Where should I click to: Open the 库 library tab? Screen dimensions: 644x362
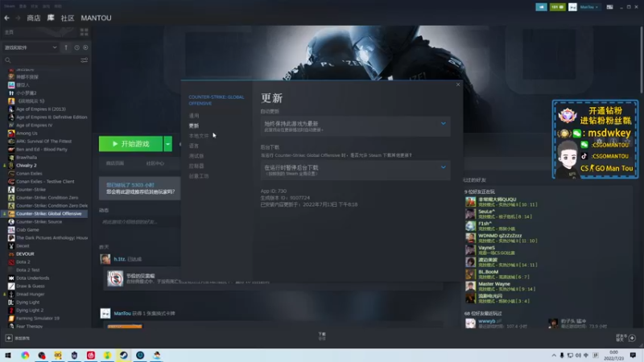51,18
